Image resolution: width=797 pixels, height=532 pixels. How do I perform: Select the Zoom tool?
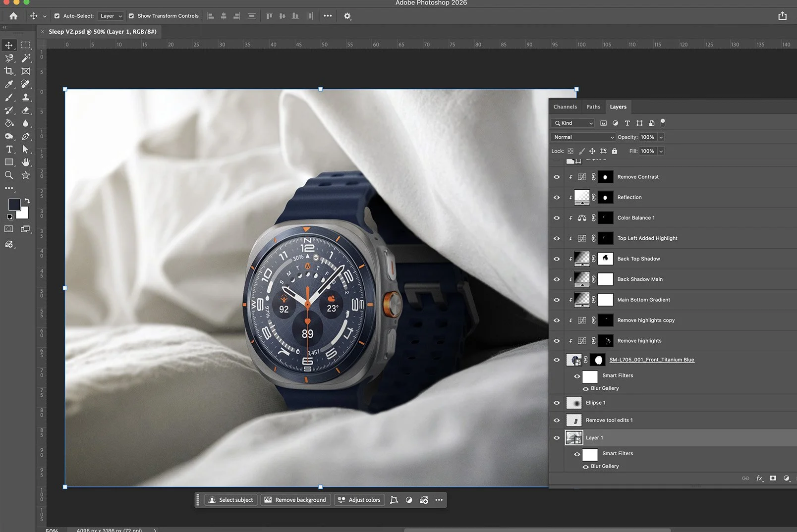[9, 175]
